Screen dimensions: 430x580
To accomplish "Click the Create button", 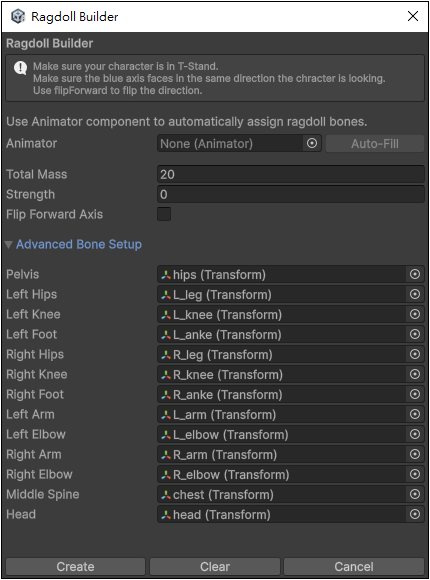I will click(75, 566).
